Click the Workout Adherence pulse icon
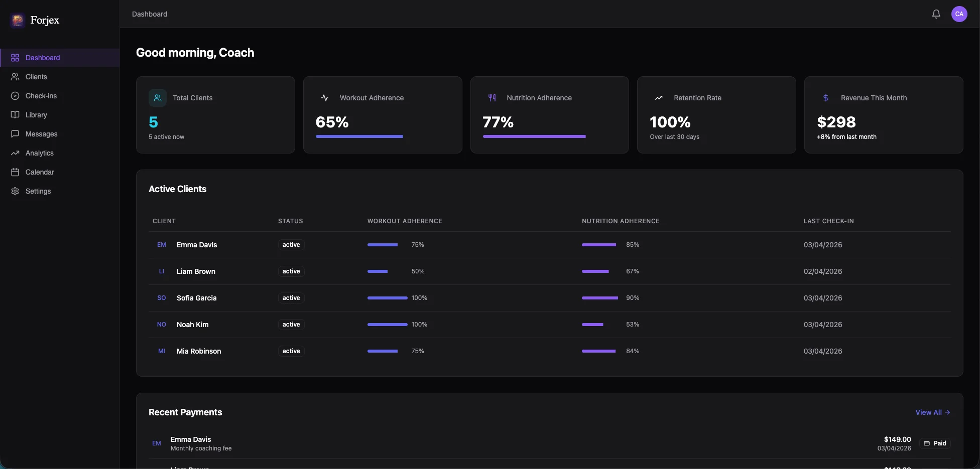This screenshot has width=980, height=469. (x=325, y=98)
